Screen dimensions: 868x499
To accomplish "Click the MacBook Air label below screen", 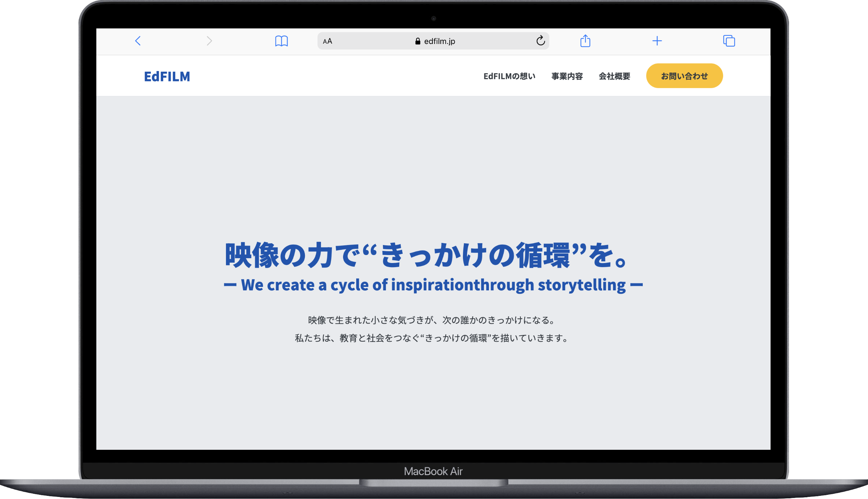I will (x=433, y=471).
